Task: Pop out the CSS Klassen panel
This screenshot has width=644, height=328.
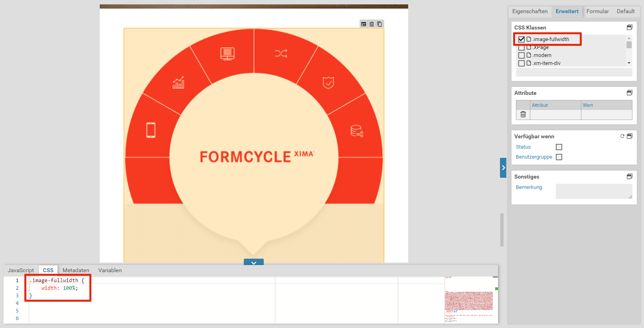Action: pyautogui.click(x=629, y=27)
